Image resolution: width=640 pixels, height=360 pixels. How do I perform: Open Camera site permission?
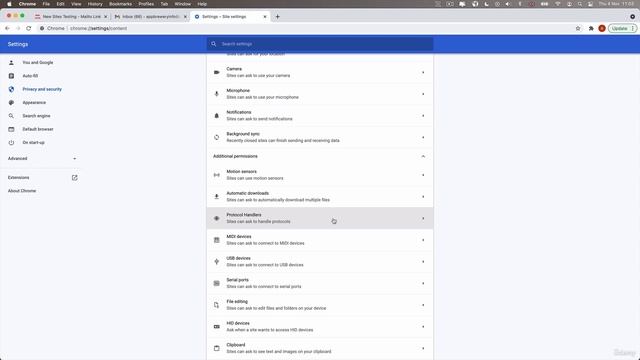coord(320,72)
